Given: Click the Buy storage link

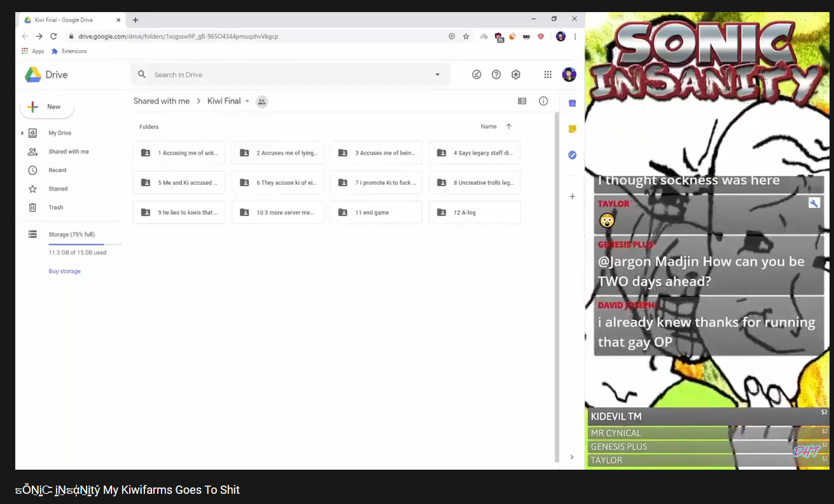Looking at the screenshot, I should tap(65, 271).
